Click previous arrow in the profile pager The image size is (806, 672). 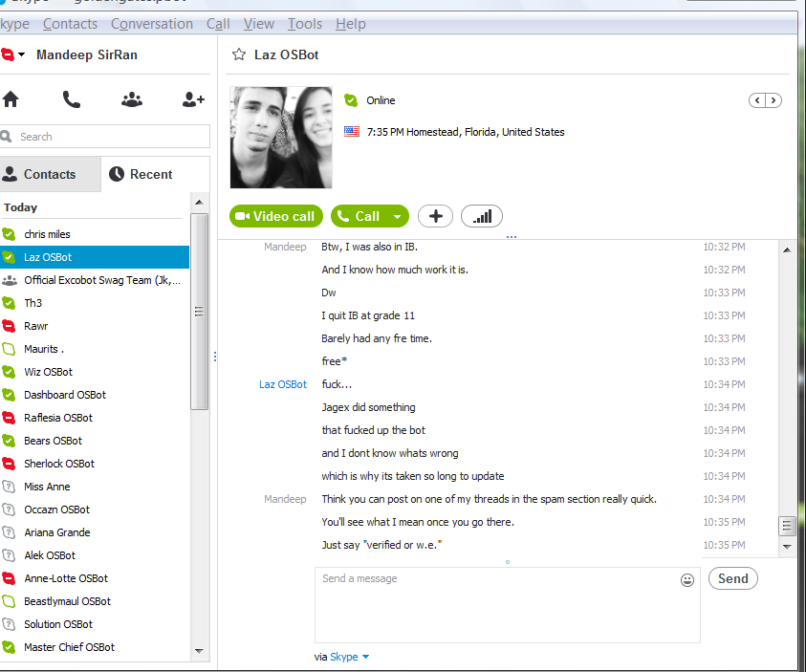[757, 100]
